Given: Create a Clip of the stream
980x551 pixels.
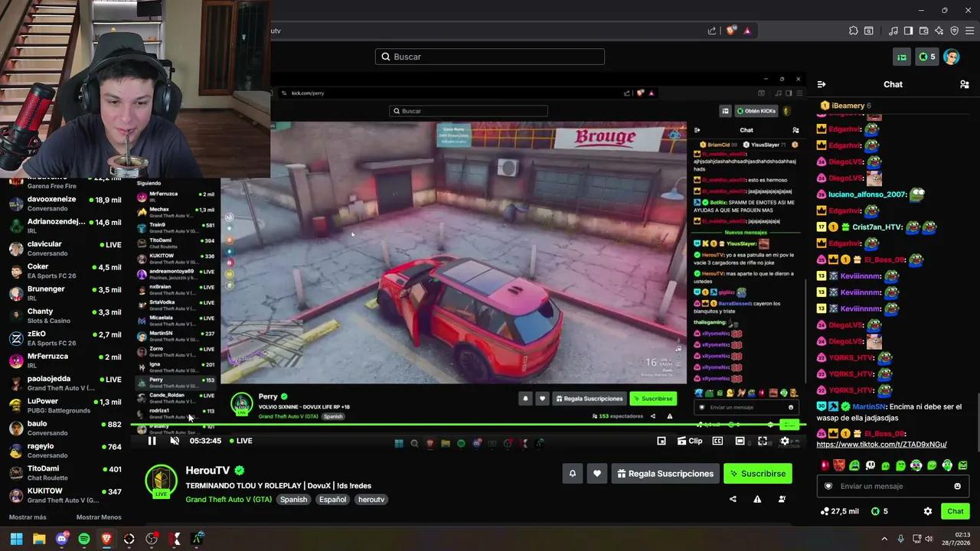Looking at the screenshot, I should pyautogui.click(x=689, y=441).
